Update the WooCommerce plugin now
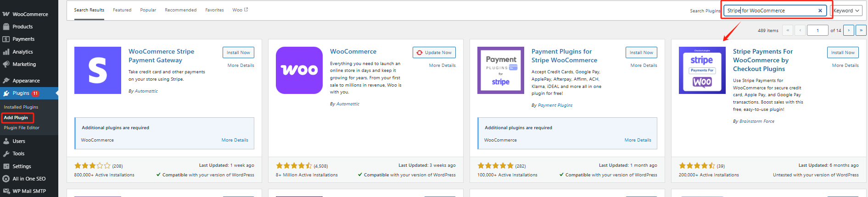868x197 pixels. 434,52
